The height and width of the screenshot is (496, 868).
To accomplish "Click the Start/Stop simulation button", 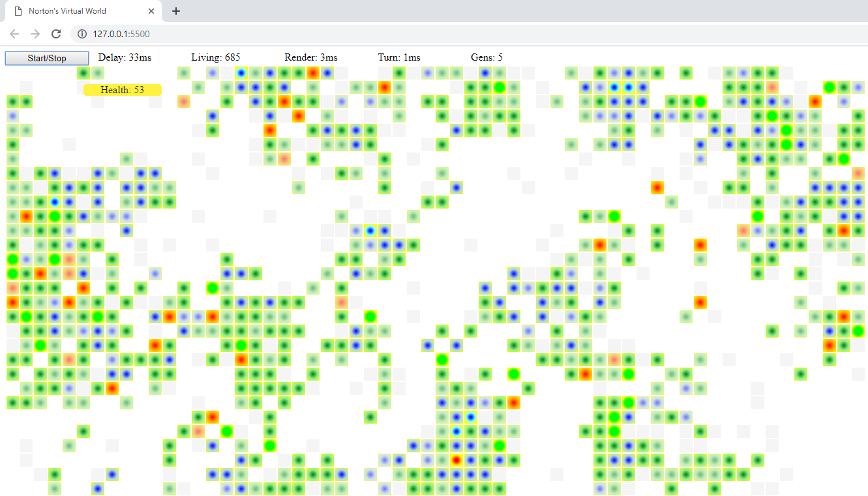I will point(47,58).
